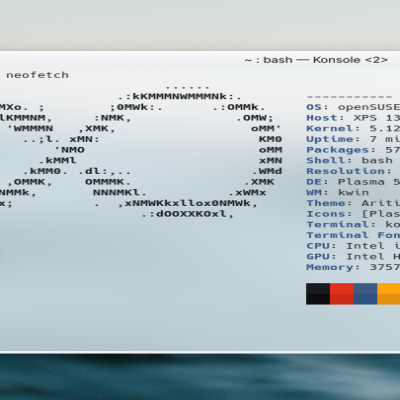Screen dimensions: 400x400
Task: Click the Theme line
Action: (x=353, y=203)
